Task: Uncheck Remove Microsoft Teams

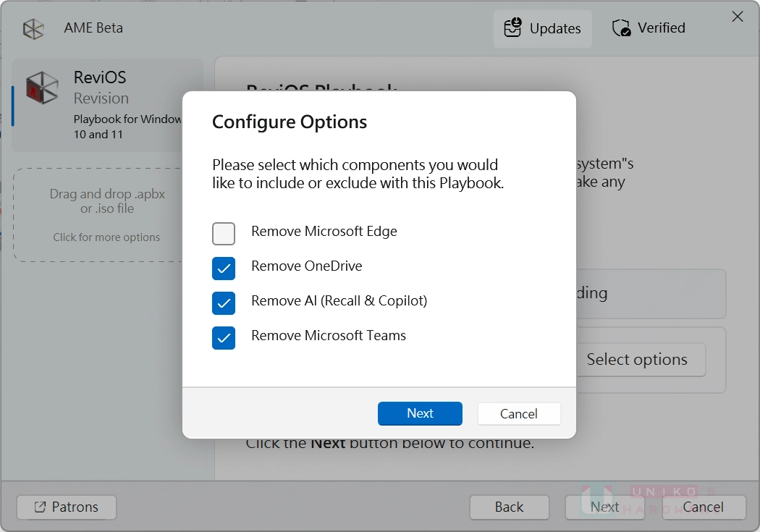Action: tap(224, 336)
